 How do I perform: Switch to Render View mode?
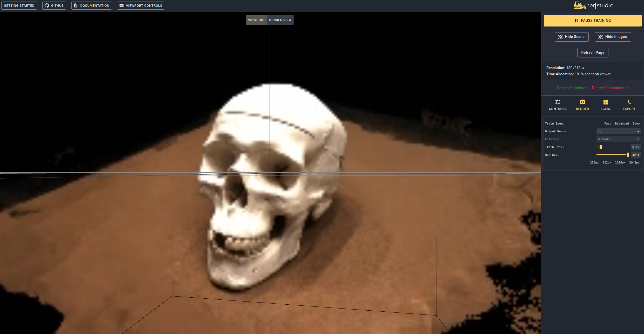pos(280,20)
